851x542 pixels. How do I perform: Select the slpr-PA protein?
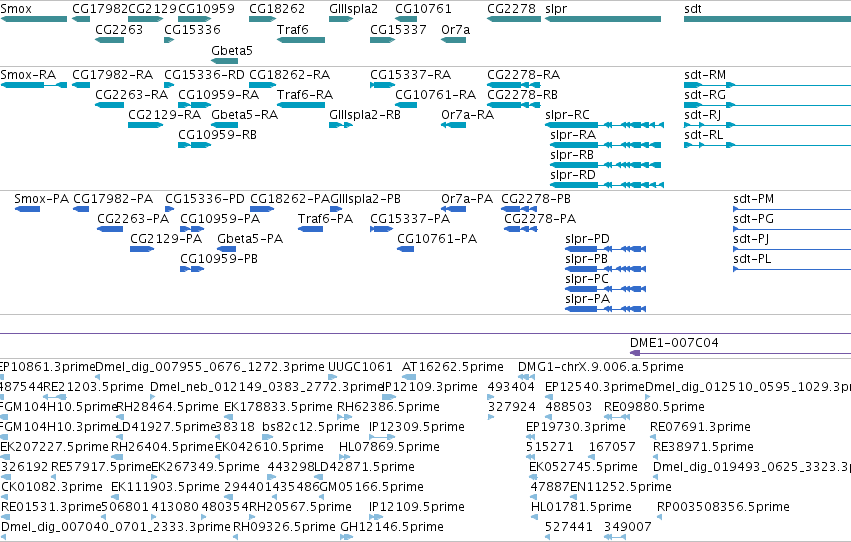point(606,309)
